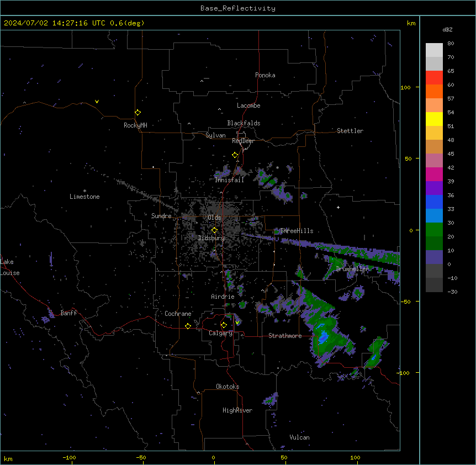Select the green 20-30 dBZ legend swatch
Screen dimensions: 476x465
pos(434,230)
